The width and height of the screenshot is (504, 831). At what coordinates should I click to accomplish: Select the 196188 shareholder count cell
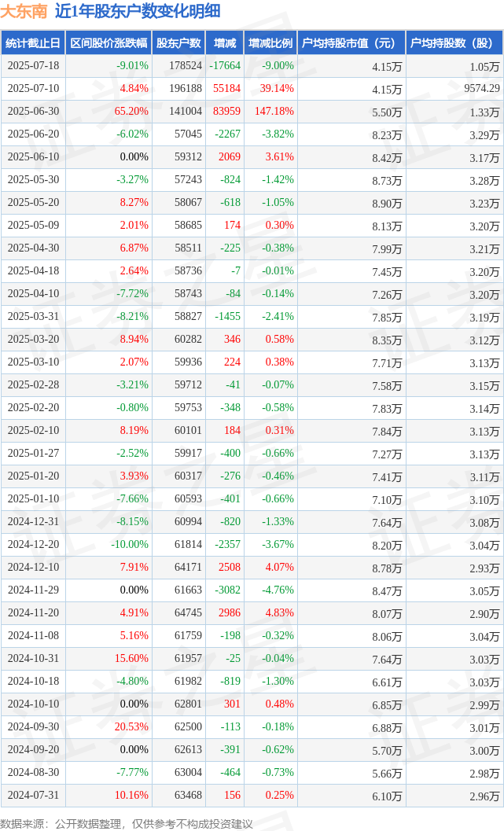click(186, 89)
